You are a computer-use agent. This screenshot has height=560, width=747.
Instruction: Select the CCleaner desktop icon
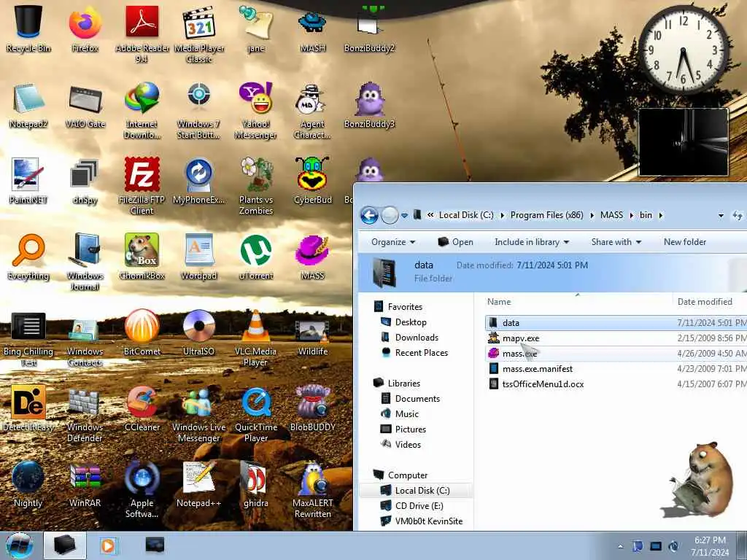coord(142,408)
